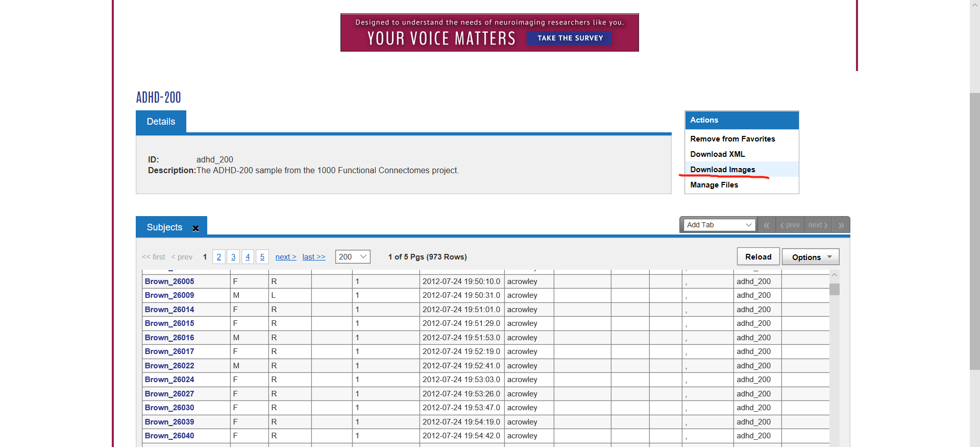
Task: Click the last >> pagination link
Action: pyautogui.click(x=313, y=257)
